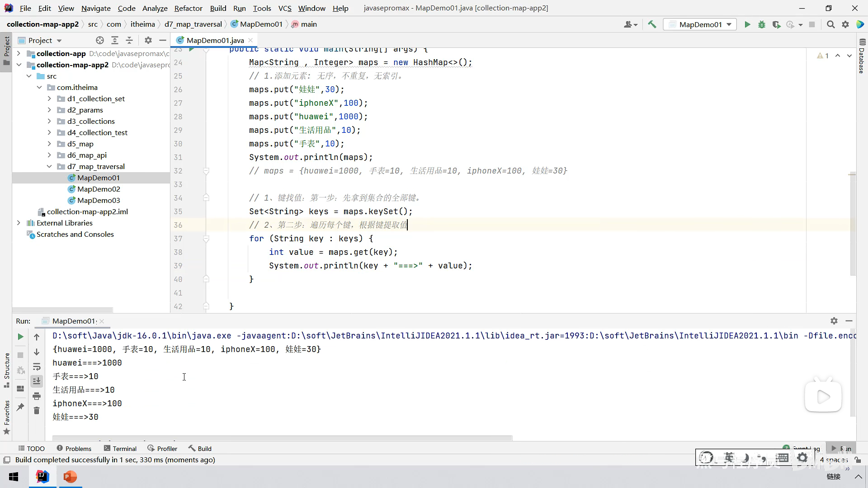Switch to the Terminal tool window tab
Image resolution: width=868 pixels, height=488 pixels.
pyautogui.click(x=120, y=448)
